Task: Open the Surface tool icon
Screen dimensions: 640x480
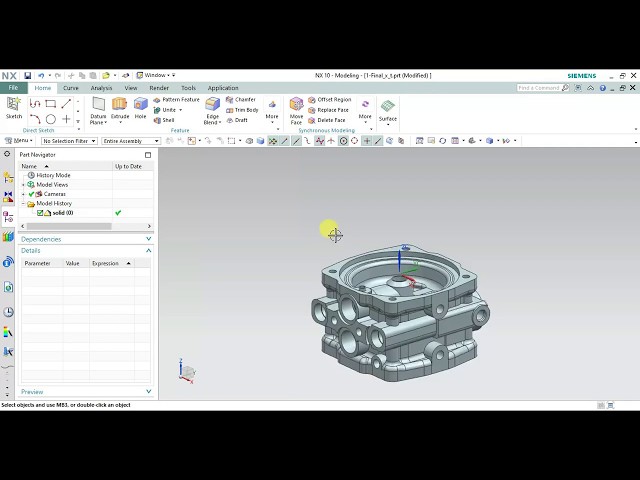Action: tap(387, 106)
